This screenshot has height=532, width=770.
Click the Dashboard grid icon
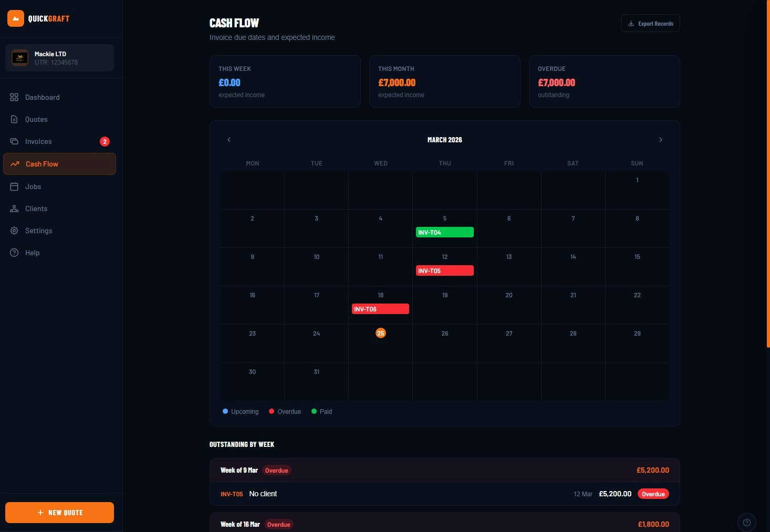point(14,97)
